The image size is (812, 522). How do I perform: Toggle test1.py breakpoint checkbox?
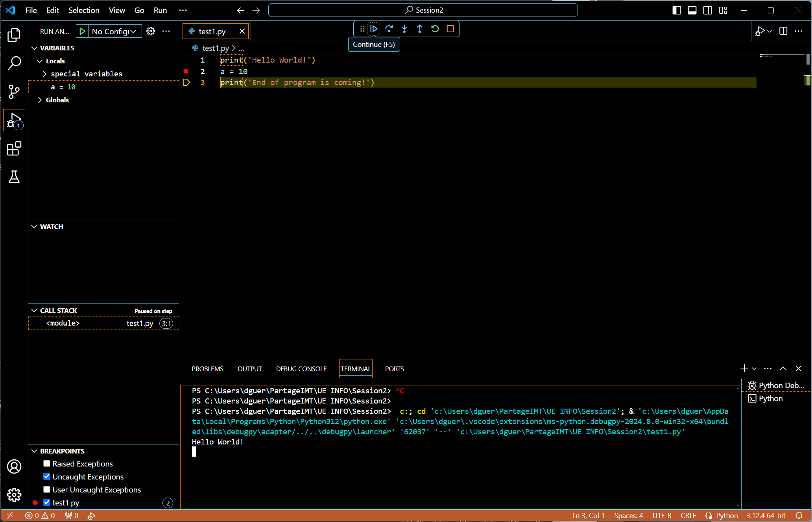point(47,502)
